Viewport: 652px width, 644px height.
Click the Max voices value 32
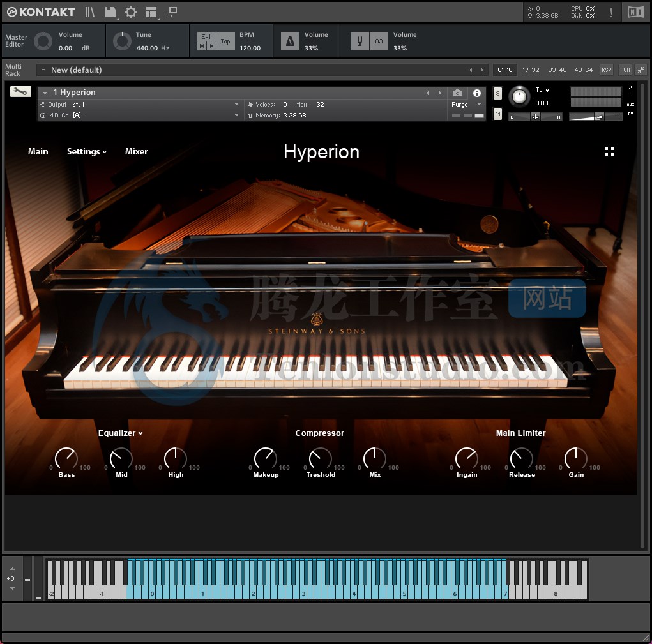(x=320, y=104)
